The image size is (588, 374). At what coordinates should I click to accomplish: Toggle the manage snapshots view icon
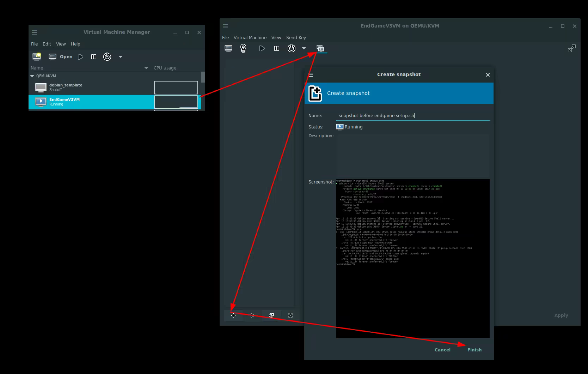click(320, 48)
